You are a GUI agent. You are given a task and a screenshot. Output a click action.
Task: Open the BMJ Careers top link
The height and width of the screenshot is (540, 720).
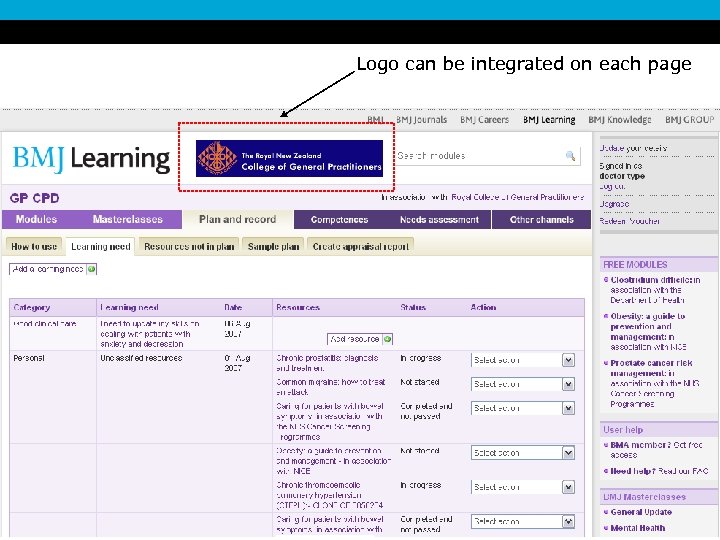tap(484, 120)
